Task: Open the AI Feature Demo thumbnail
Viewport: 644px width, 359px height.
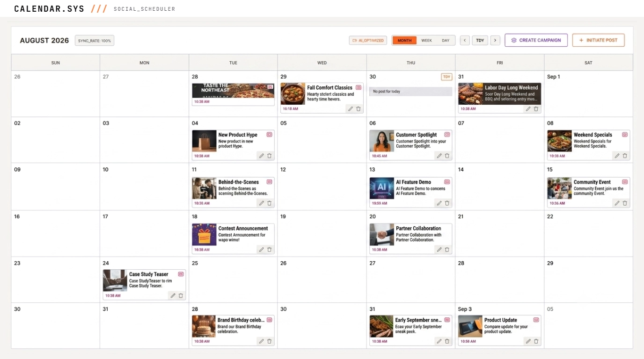Action: pos(382,188)
